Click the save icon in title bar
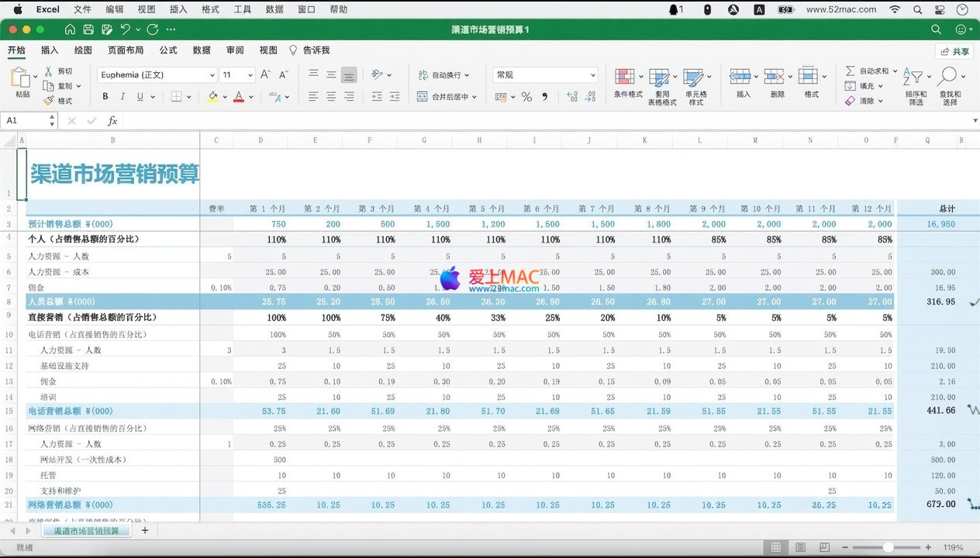This screenshot has height=558, width=980. point(88,29)
